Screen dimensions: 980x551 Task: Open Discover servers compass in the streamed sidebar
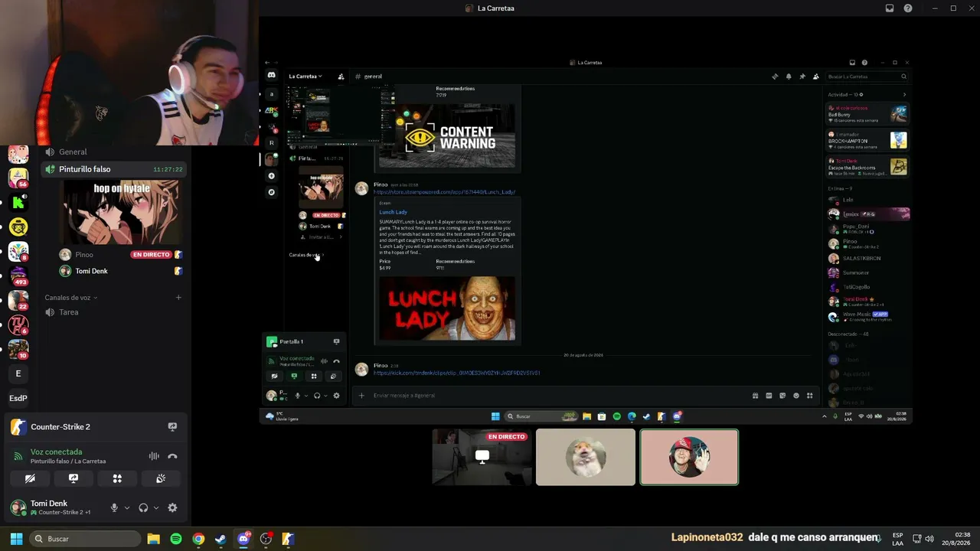click(271, 192)
